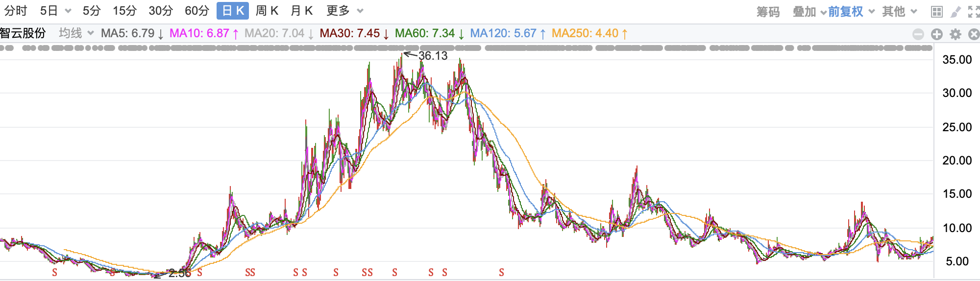Click the first red S marker
Viewport: 980px width, 281px height.
coord(54,273)
